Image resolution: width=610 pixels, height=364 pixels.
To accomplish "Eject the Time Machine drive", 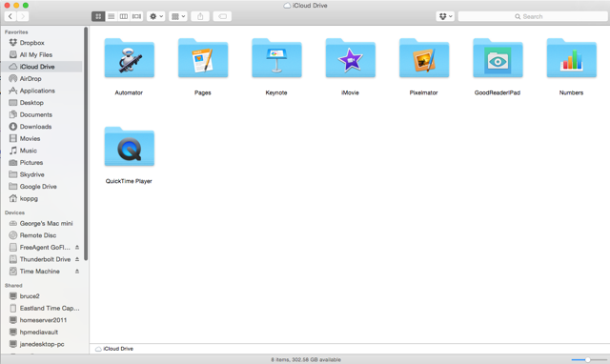I will point(77,272).
